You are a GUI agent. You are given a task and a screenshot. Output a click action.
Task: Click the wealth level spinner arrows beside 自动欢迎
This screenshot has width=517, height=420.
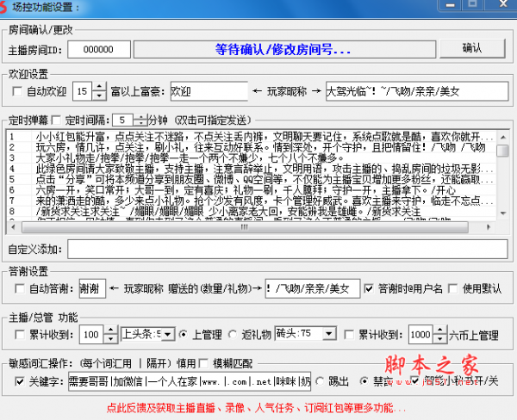pos(103,90)
